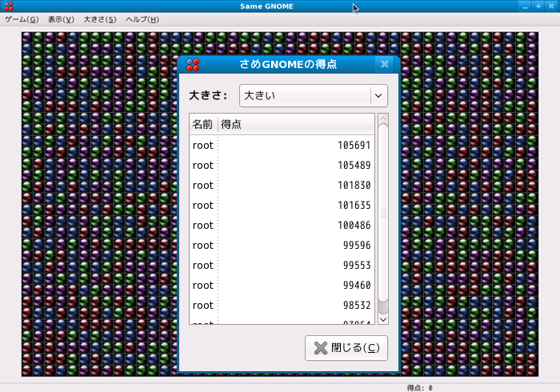Click the 得点: 0 status bar text
Image resolution: width=560 pixels, height=392 pixels.
(x=420, y=388)
